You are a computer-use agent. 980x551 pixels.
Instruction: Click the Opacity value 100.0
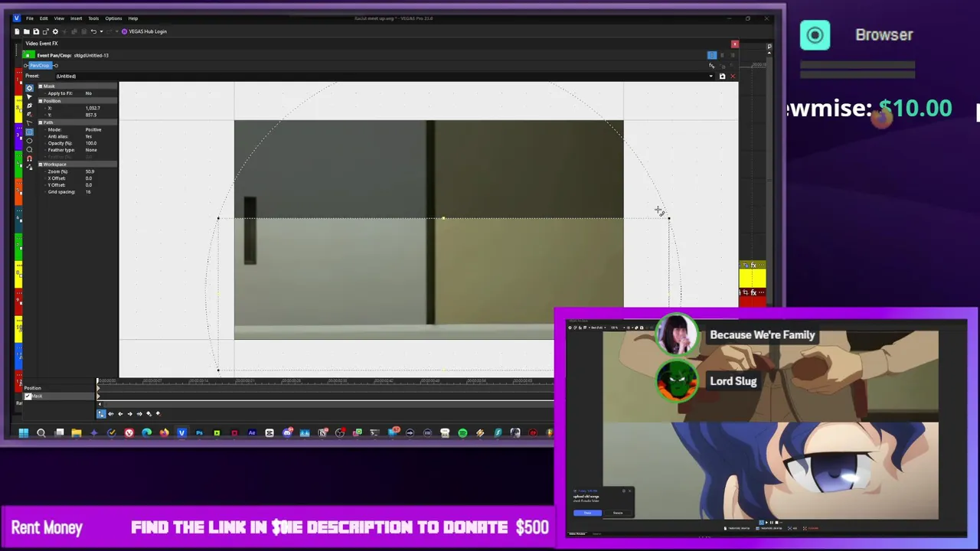91,143
